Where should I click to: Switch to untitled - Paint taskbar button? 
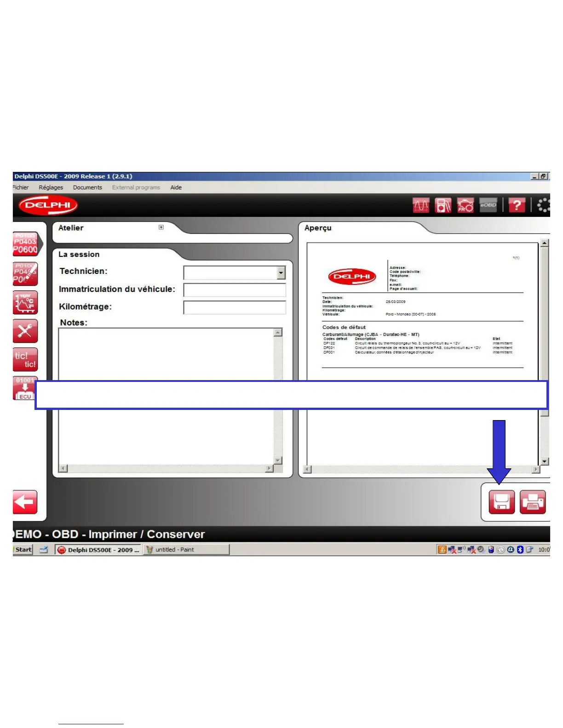pos(186,550)
